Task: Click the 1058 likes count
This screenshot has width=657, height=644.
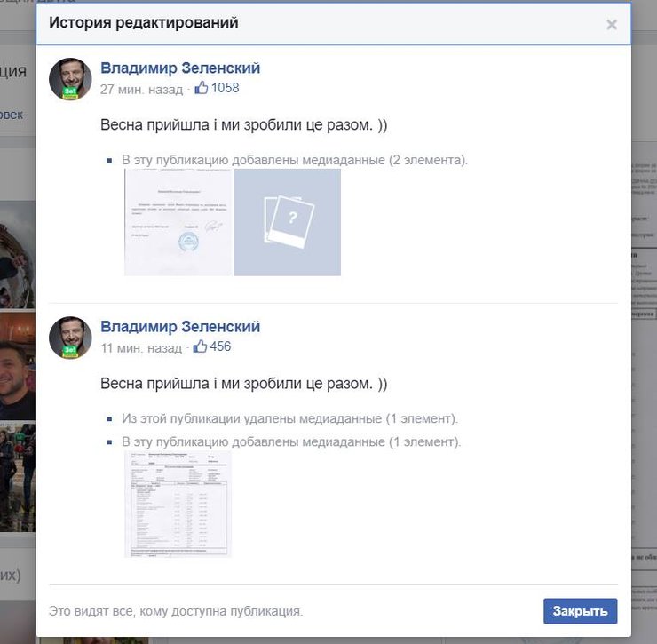Action: click(x=225, y=88)
